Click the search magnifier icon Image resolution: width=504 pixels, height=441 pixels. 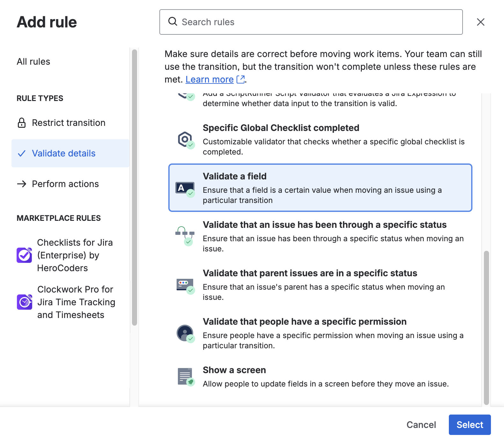point(173,22)
